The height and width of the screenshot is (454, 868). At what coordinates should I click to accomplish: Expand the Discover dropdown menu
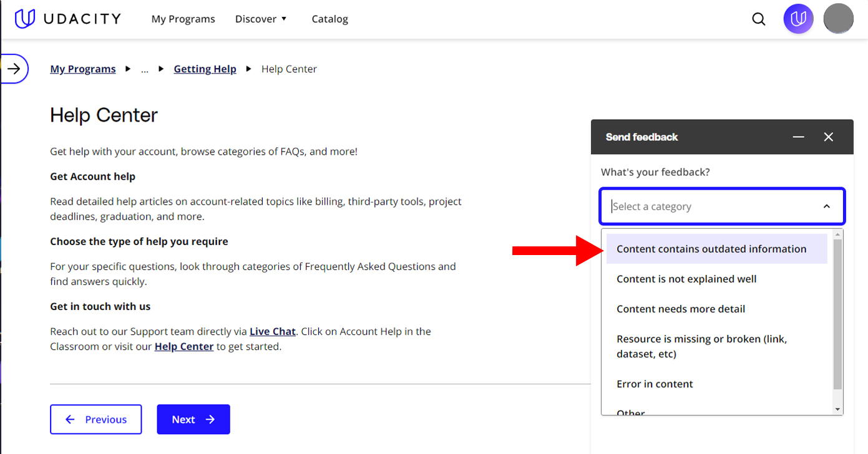261,19
